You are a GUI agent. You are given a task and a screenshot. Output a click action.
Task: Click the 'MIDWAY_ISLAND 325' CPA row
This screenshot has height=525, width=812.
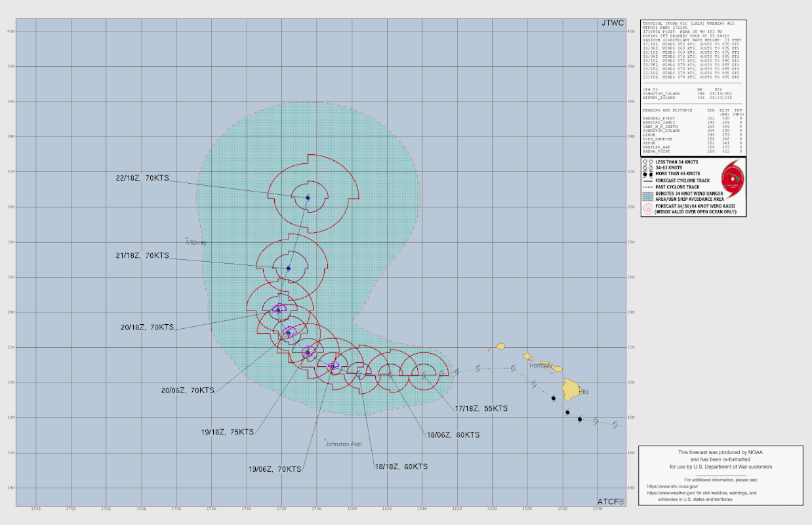tap(687, 98)
